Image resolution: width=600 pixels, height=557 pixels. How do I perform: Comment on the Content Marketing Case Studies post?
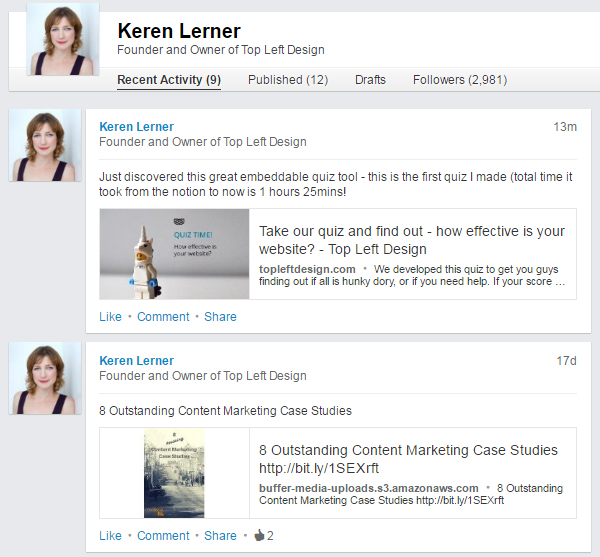tap(163, 536)
